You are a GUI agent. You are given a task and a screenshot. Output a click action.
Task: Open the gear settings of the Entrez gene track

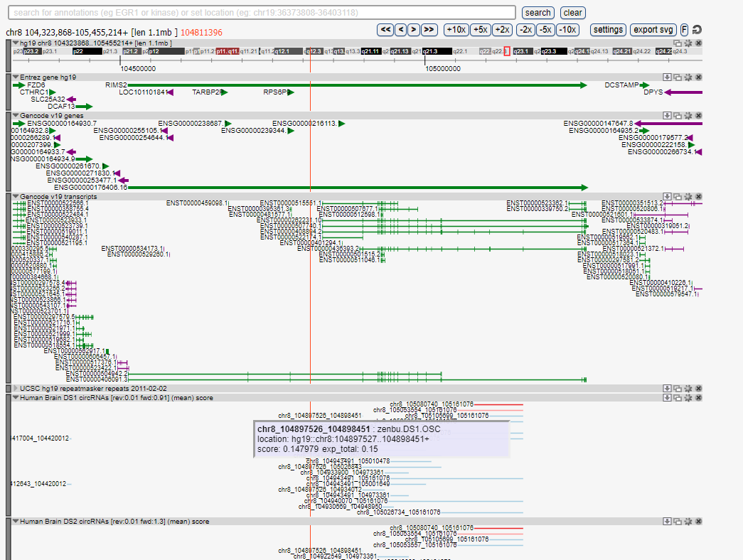pyautogui.click(x=688, y=77)
